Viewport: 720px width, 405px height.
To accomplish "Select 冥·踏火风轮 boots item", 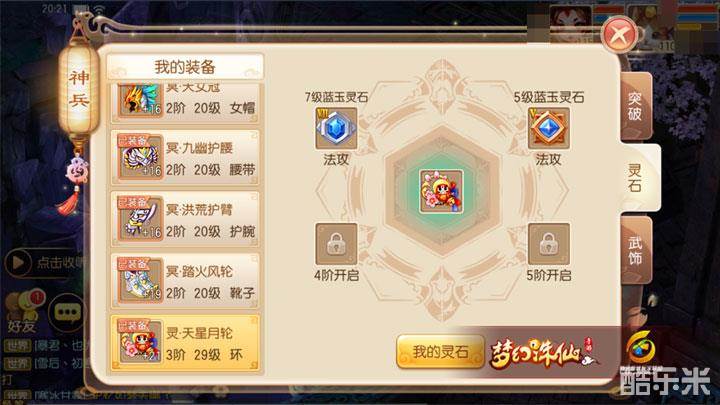I will [x=185, y=281].
